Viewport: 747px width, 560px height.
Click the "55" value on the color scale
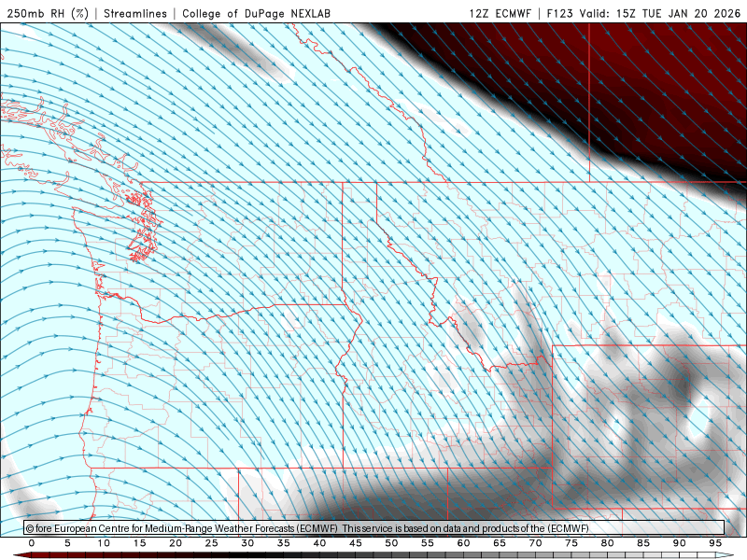[428, 543]
